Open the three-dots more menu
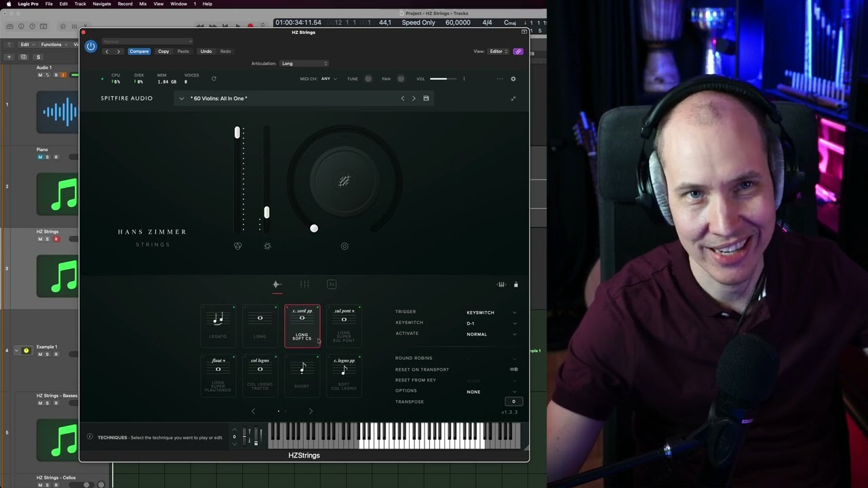The height and width of the screenshot is (488, 868). tap(500, 79)
